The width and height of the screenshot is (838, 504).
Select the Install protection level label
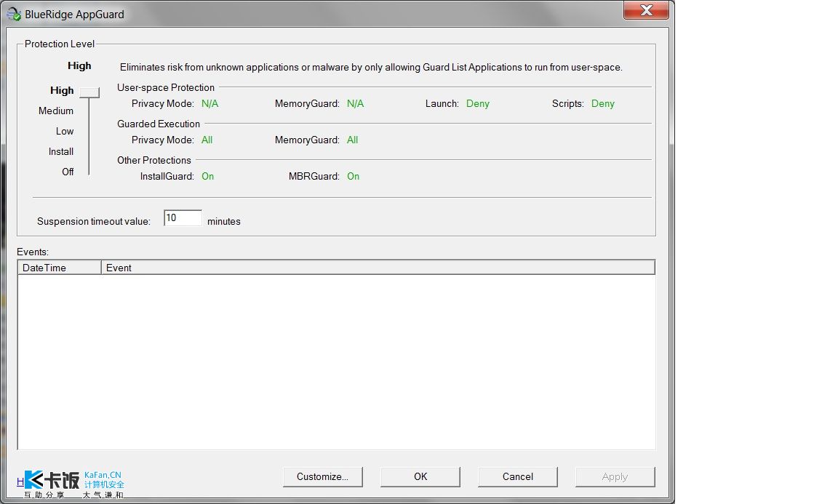click(x=61, y=151)
